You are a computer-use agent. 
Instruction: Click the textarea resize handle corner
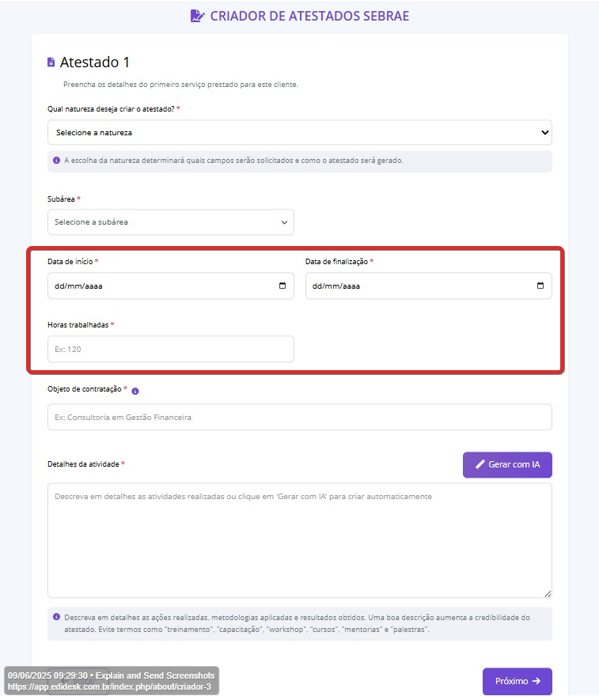[548, 593]
